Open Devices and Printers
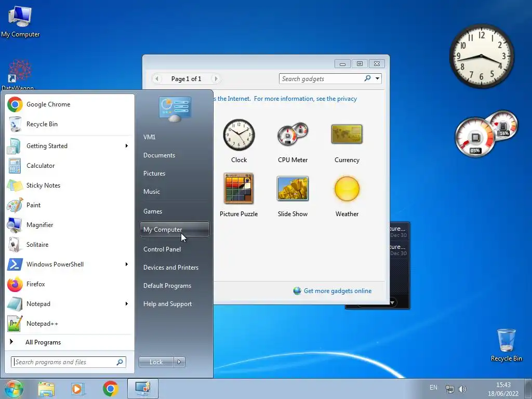Viewport: 532px width, 399px height. tap(175, 268)
